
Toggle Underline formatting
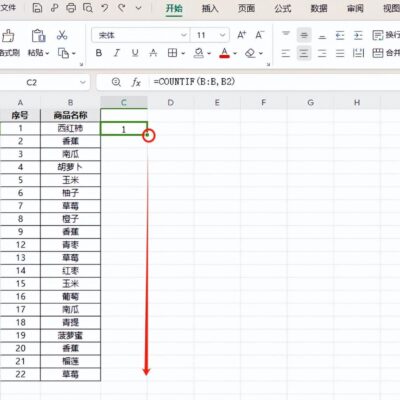pos(135,53)
